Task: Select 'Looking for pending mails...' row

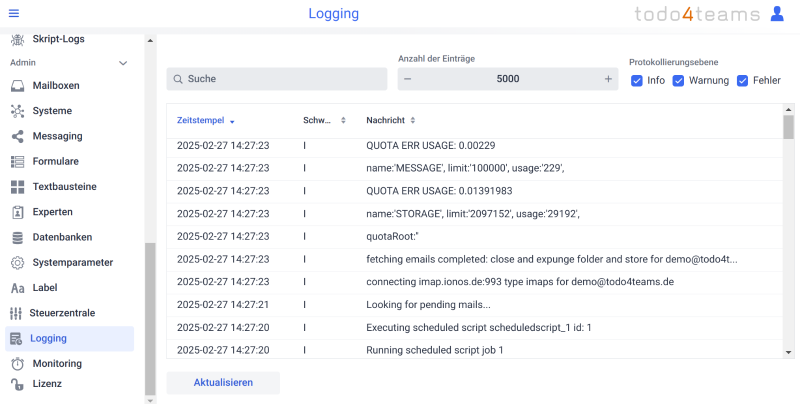Action: 474,305
